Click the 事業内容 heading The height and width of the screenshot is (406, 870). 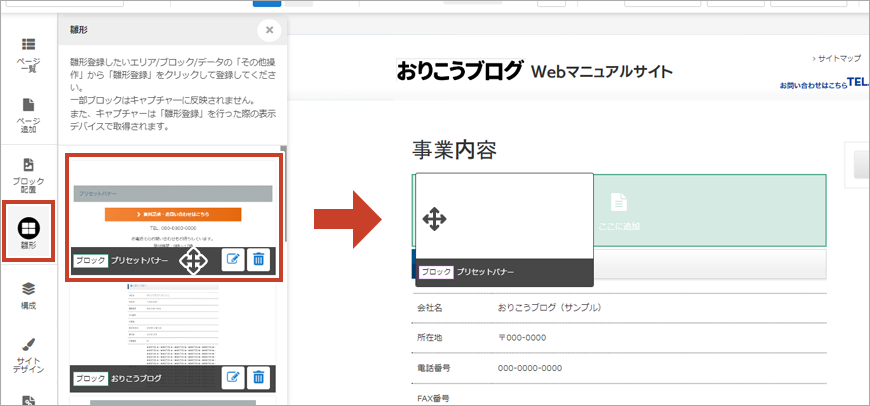point(454,150)
